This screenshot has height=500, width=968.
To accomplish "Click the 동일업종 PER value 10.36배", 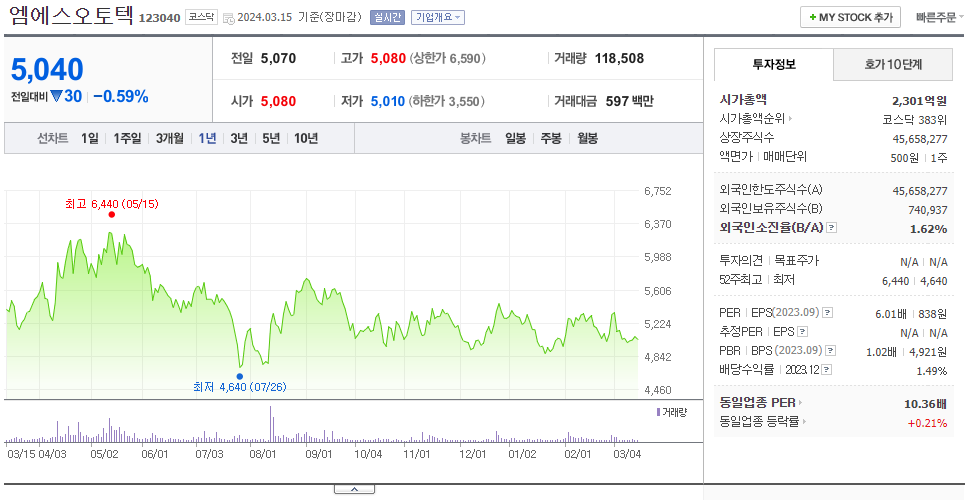I will [x=925, y=404].
